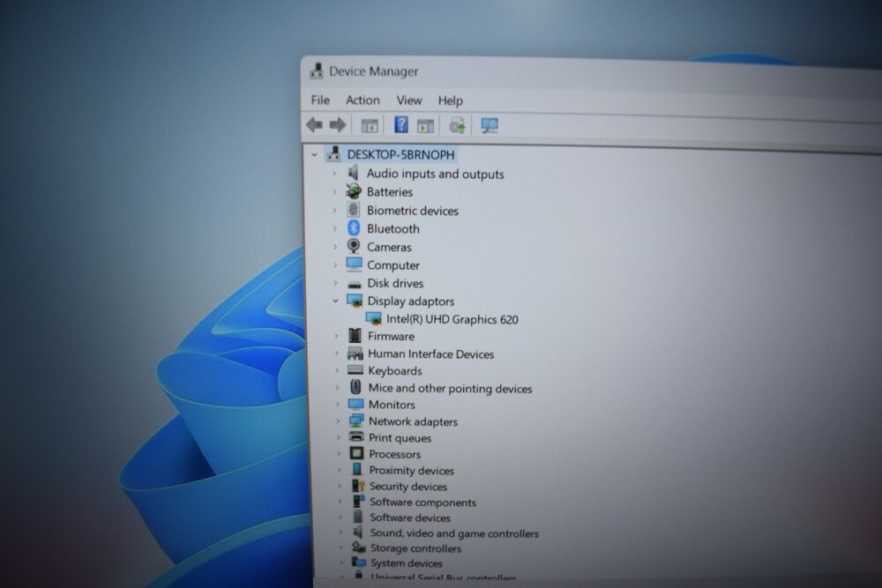Click the Firmware chip icon
The width and height of the screenshot is (882, 588).
pyautogui.click(x=355, y=336)
